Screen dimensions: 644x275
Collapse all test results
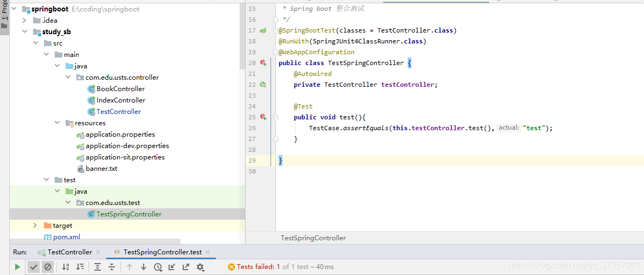111,267
